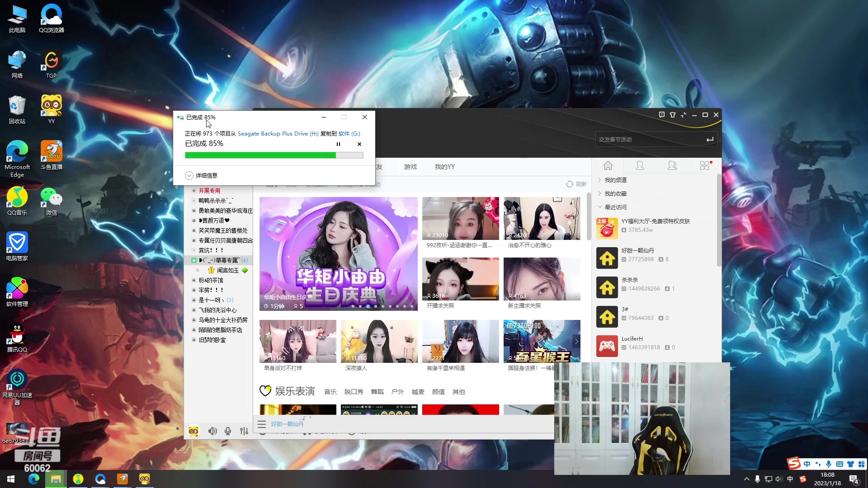Open the feedback icon in YY title bar

click(x=662, y=115)
